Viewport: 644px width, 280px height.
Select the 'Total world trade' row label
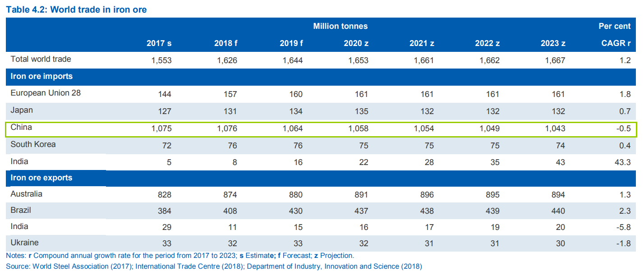pos(41,59)
